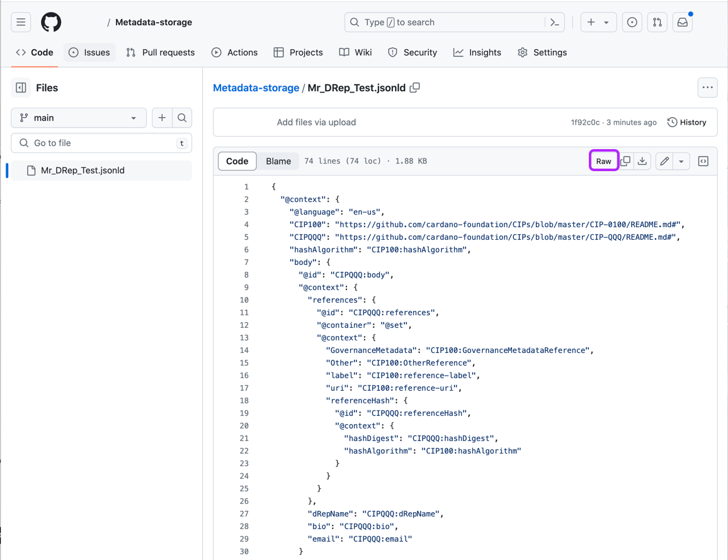Switch to the Blame view
728x560 pixels.
point(278,161)
